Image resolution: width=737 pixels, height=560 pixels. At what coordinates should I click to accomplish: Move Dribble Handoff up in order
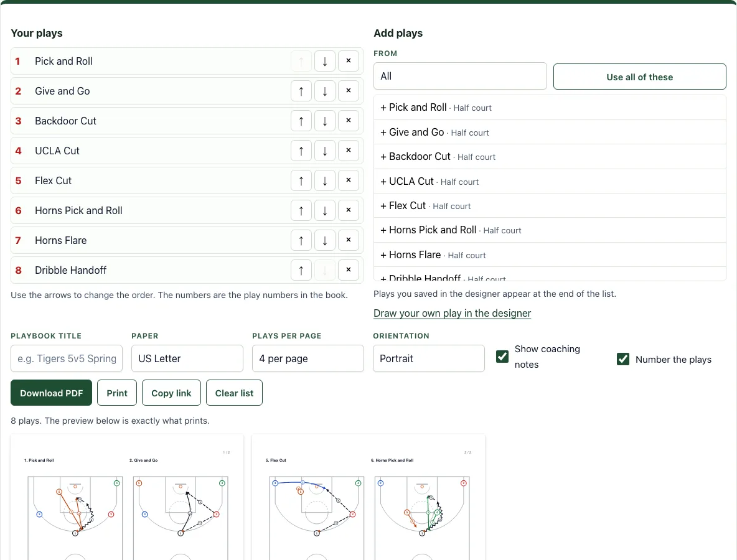tap(301, 270)
